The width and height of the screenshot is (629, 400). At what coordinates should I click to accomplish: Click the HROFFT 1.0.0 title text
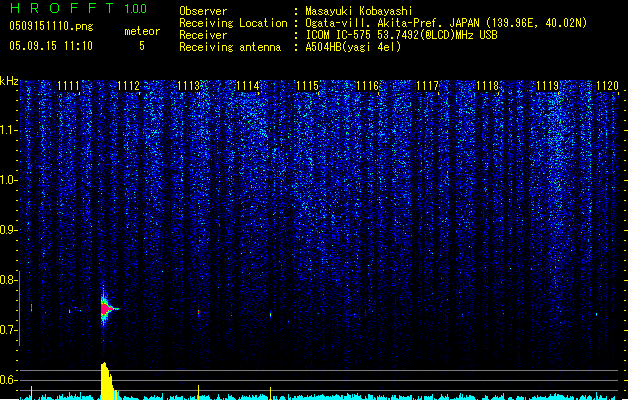[x=79, y=8]
